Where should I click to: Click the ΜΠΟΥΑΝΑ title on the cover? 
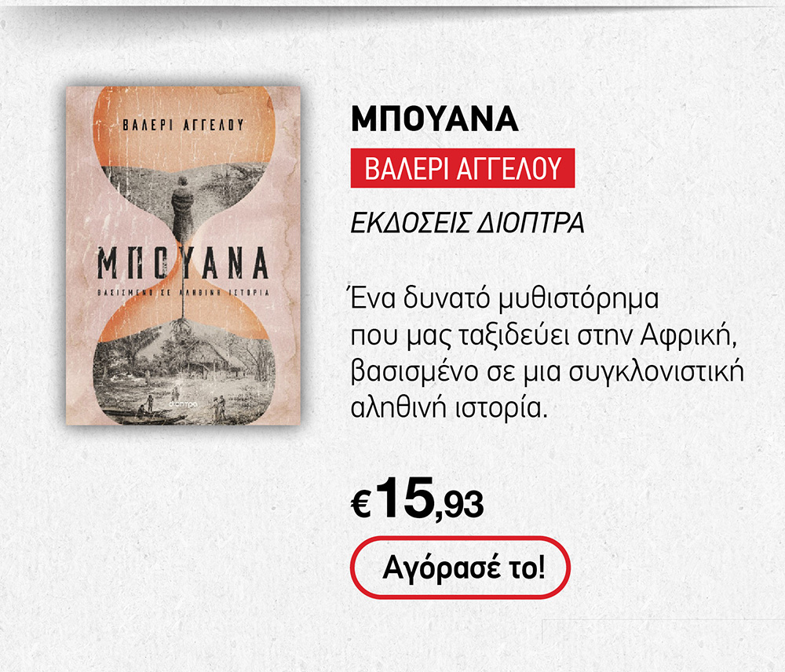[x=183, y=263]
